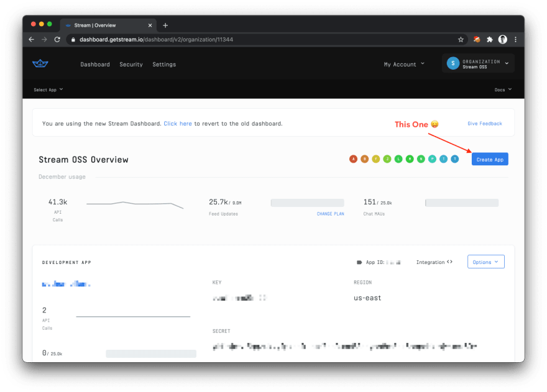Click the Create App button
This screenshot has height=392, width=547.
[x=490, y=160]
